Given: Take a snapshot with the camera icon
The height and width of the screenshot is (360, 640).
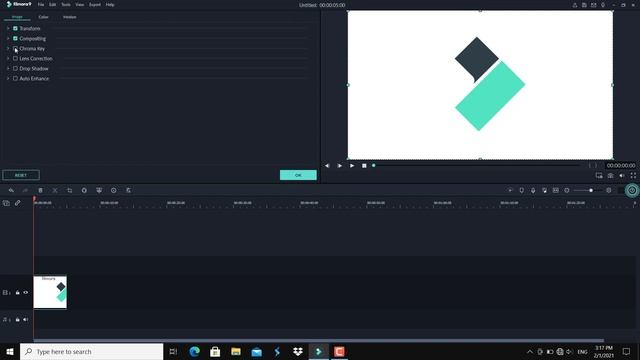Looking at the screenshot, I should (610, 176).
